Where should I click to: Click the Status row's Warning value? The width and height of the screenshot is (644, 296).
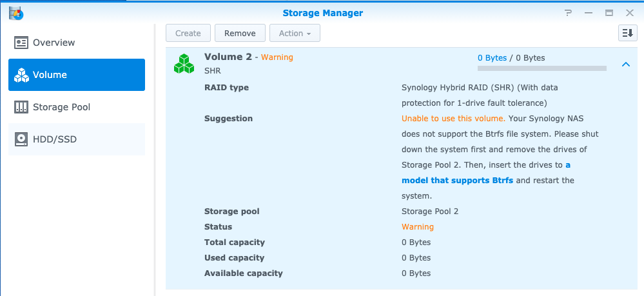417,227
